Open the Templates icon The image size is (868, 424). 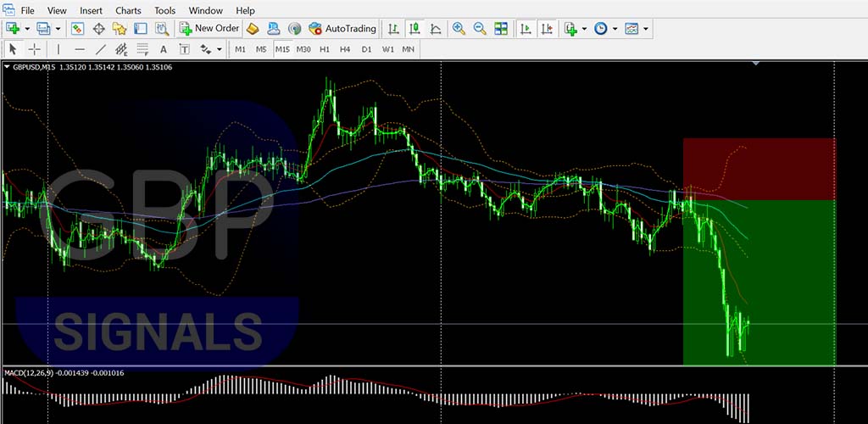point(632,28)
